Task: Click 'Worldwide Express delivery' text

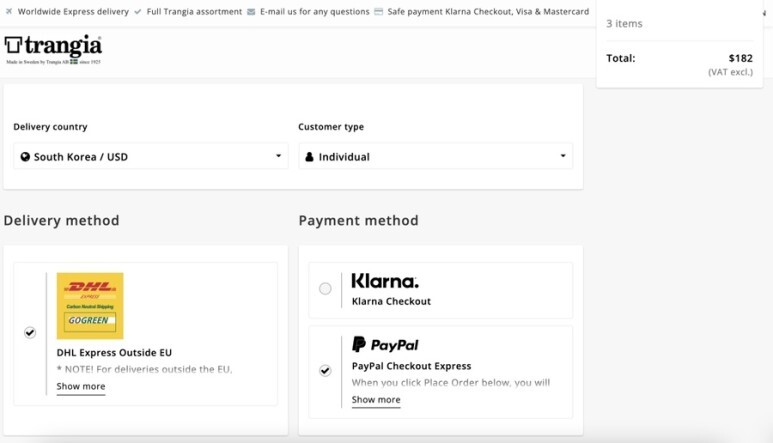Action: click(x=73, y=11)
